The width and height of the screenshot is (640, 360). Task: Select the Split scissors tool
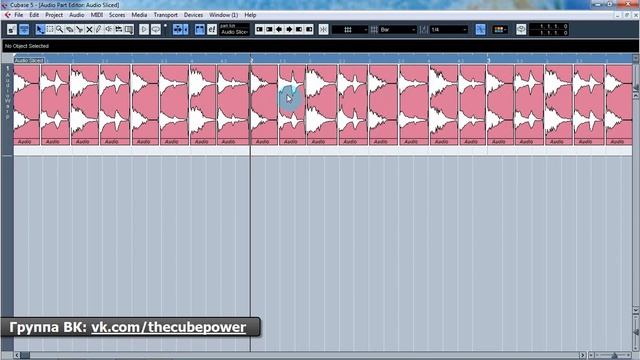[79, 29]
